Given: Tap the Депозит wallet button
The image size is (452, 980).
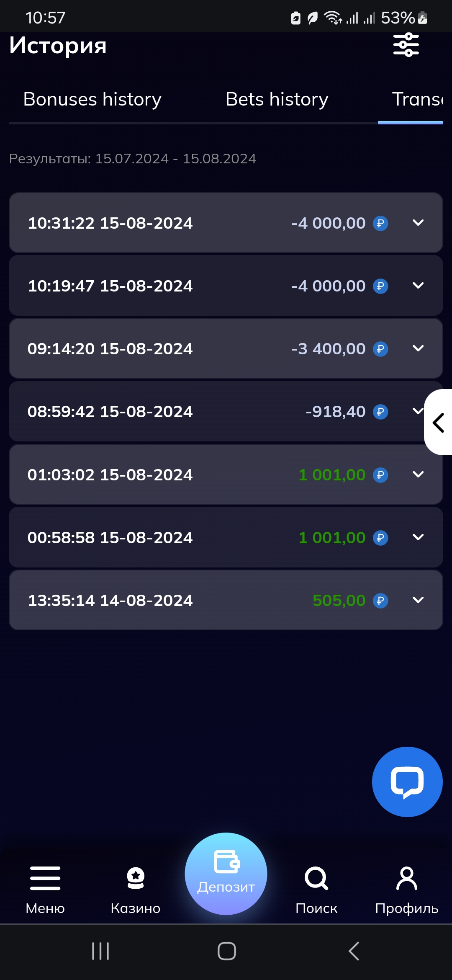Looking at the screenshot, I should point(226,873).
